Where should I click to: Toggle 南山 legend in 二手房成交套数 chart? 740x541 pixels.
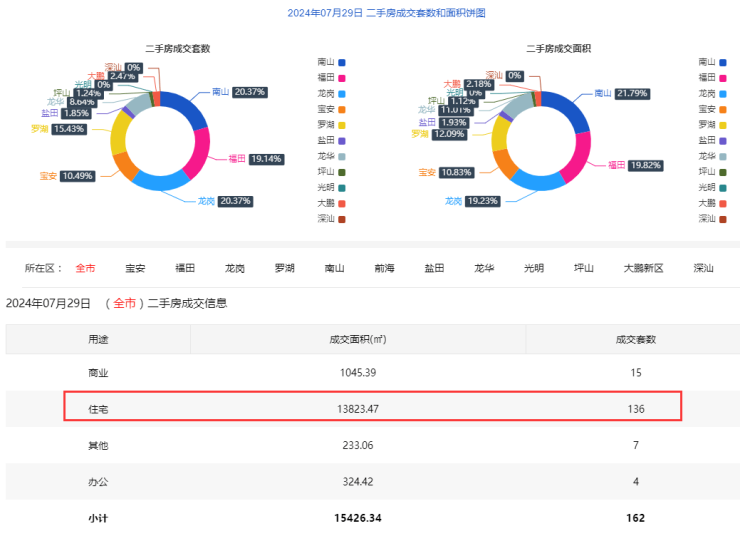(341, 61)
